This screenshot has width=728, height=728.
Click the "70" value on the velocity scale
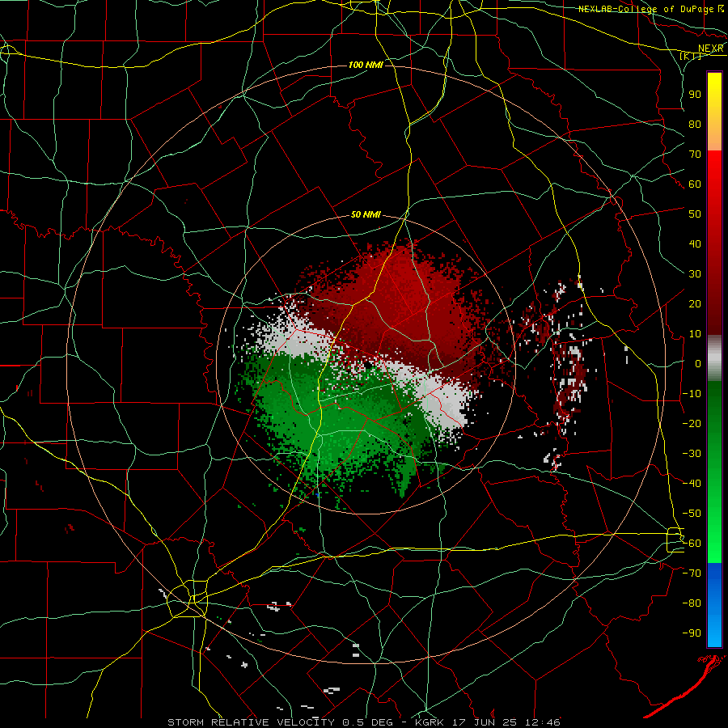coord(695,154)
